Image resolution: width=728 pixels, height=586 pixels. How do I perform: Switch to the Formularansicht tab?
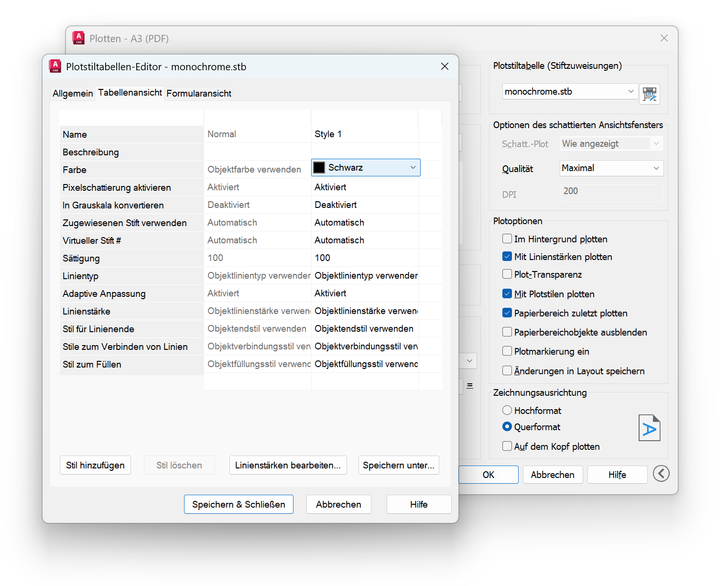click(x=199, y=93)
